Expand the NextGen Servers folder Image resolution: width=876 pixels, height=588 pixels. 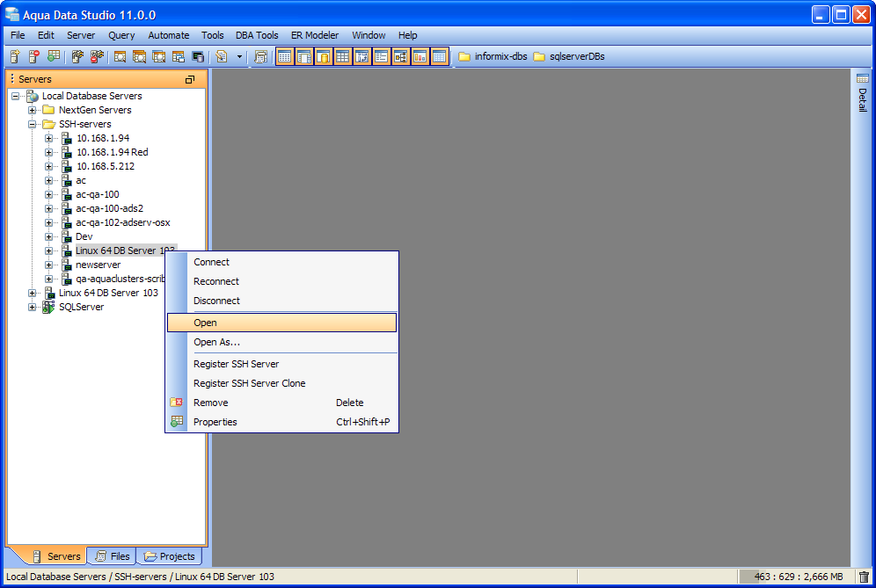click(32, 110)
